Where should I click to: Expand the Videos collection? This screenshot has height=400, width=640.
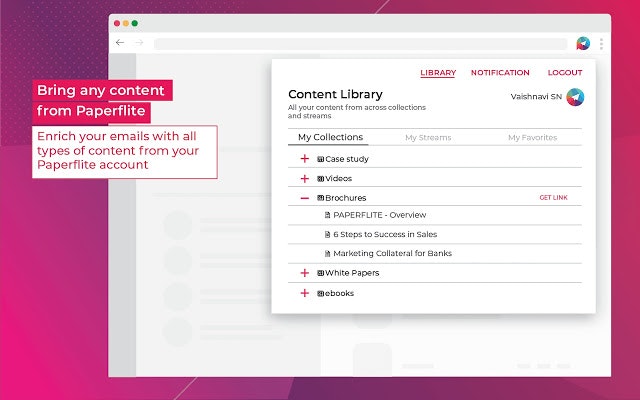coord(304,178)
